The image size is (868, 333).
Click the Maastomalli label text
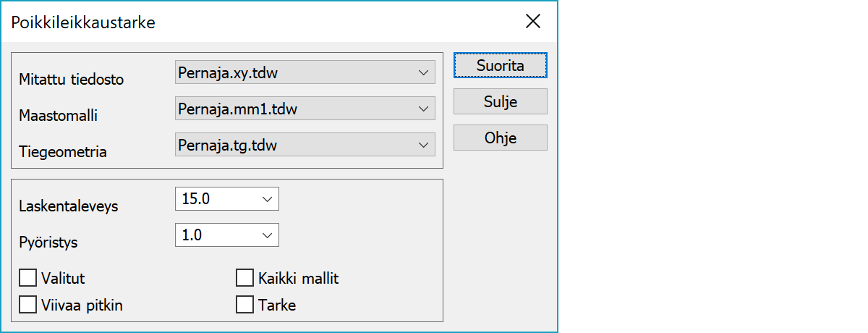[x=58, y=116]
